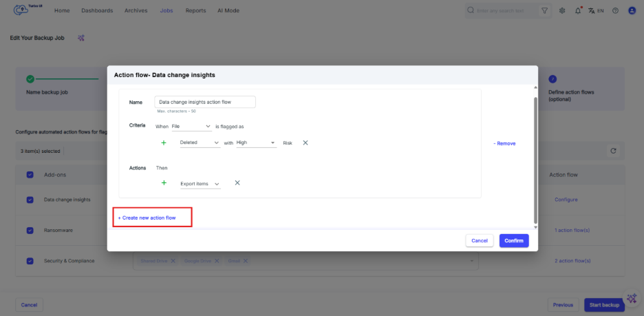Open the Reports menu item

[x=195, y=11]
